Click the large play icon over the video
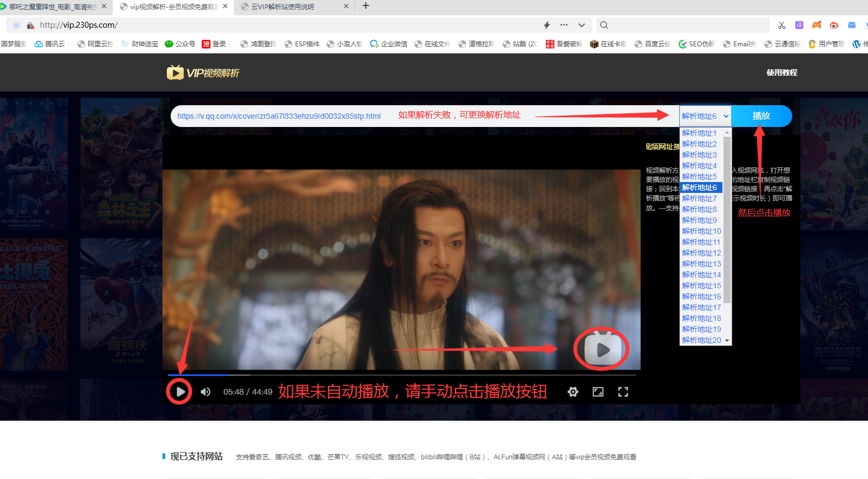This screenshot has width=868, height=479. [x=602, y=350]
